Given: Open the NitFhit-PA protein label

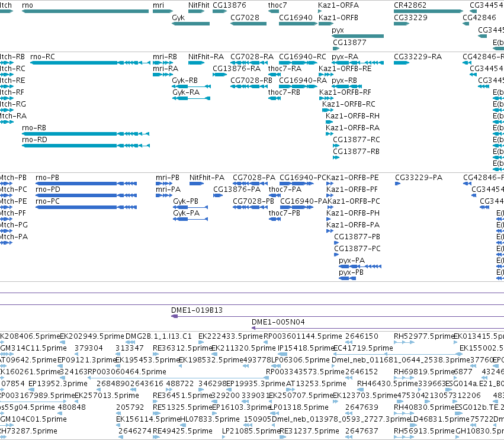Looking at the screenshot, I should [207, 178].
